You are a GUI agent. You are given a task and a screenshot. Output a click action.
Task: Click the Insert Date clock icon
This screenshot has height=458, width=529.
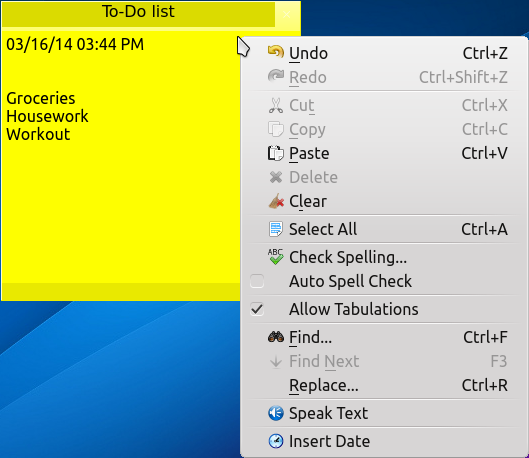tap(276, 441)
